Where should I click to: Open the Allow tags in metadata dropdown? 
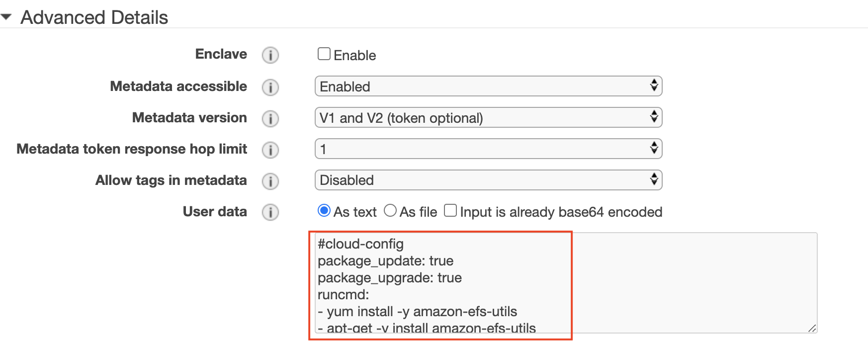coord(489,180)
